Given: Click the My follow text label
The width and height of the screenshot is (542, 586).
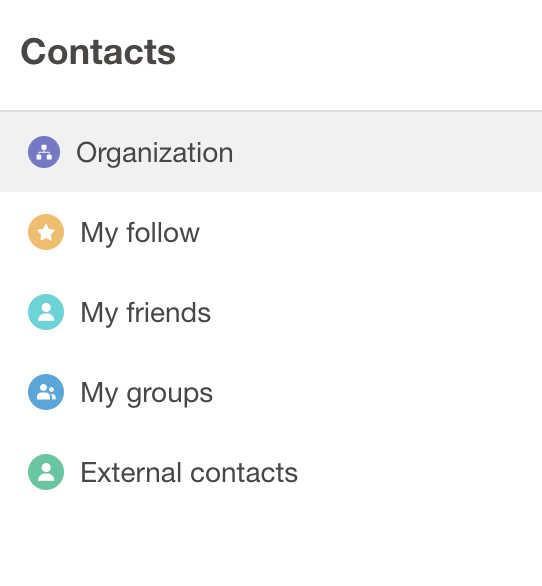Looking at the screenshot, I should [x=140, y=234].
